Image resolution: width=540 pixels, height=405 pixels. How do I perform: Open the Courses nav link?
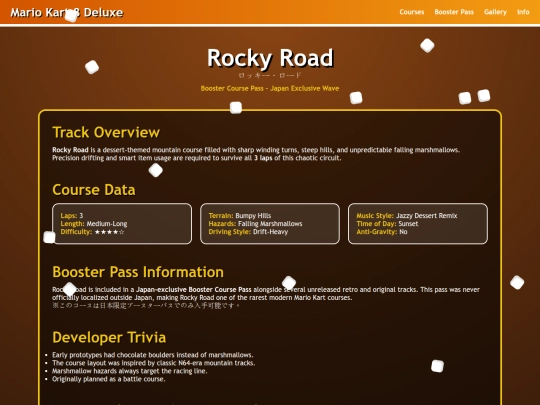click(x=412, y=12)
